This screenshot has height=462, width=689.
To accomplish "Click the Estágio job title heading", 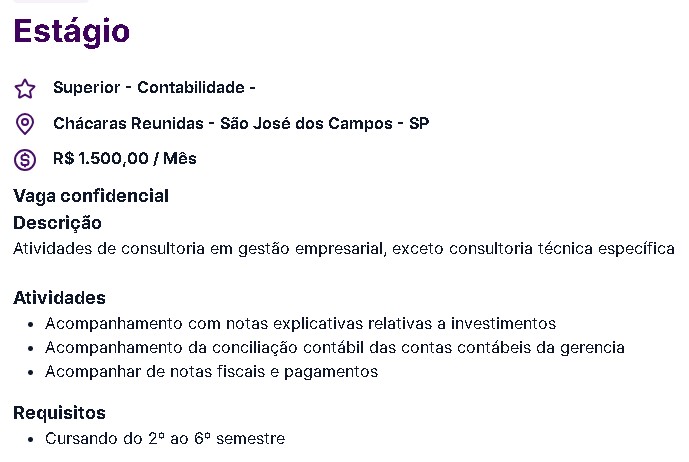I will (72, 31).
